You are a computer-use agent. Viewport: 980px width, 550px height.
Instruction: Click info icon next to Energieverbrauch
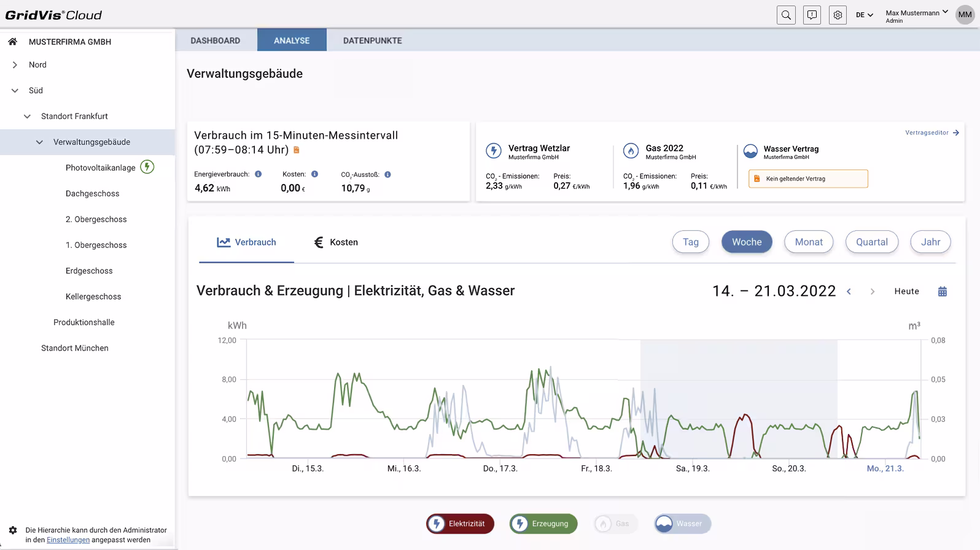point(259,174)
